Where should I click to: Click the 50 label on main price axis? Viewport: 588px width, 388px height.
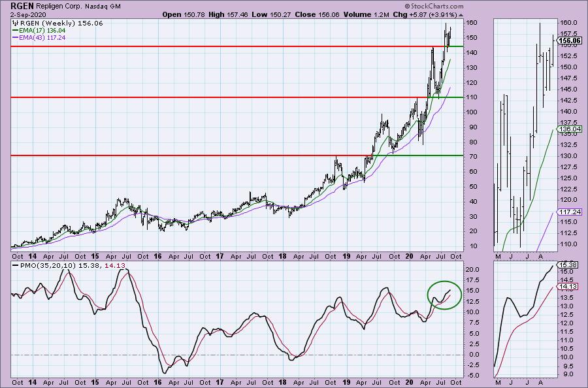[473, 187]
